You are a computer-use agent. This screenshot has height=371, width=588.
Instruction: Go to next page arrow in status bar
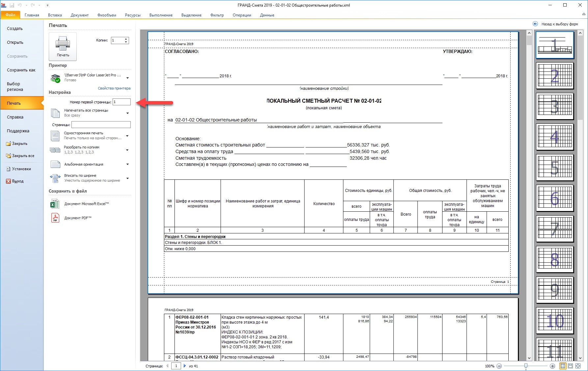(x=185, y=366)
